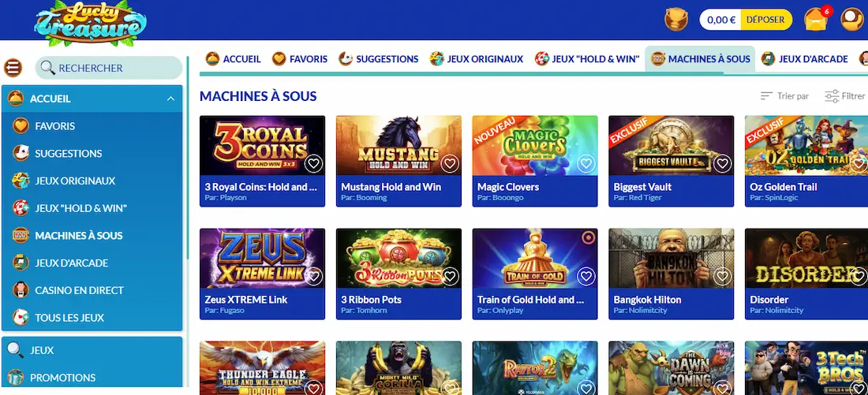Add Zeus XTREME Link to favorites
The width and height of the screenshot is (868, 395).
(314, 276)
